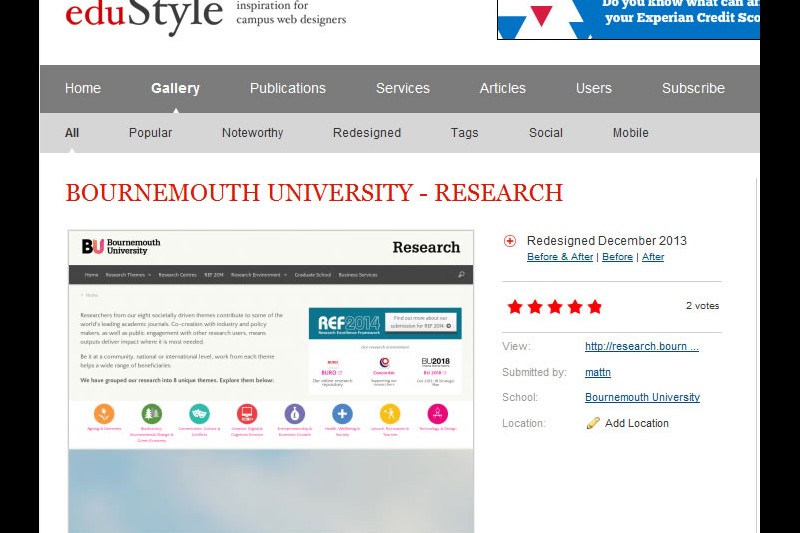Open the Gallery menu item
The height and width of the screenshot is (533, 800).
176,88
